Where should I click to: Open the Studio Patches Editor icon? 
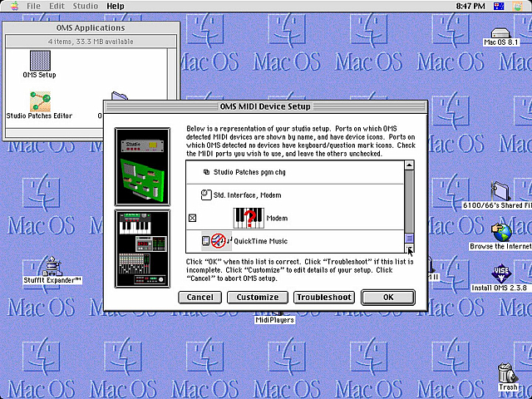pyautogui.click(x=40, y=101)
